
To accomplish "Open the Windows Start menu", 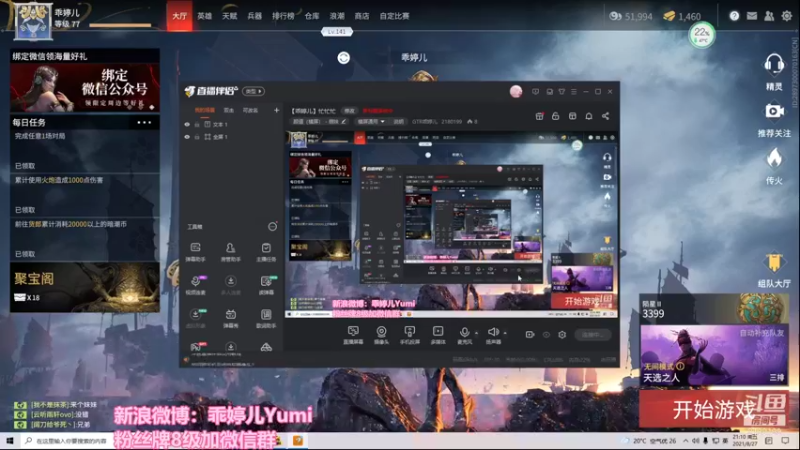I will coord(10,440).
